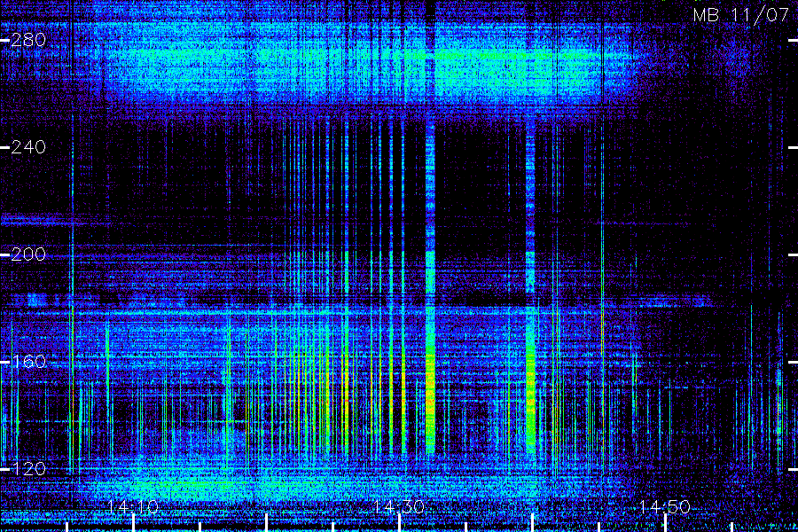Image resolution: width=798 pixels, height=532 pixels.
Task: Click the 200 frequency axis label
Action: coord(28,254)
